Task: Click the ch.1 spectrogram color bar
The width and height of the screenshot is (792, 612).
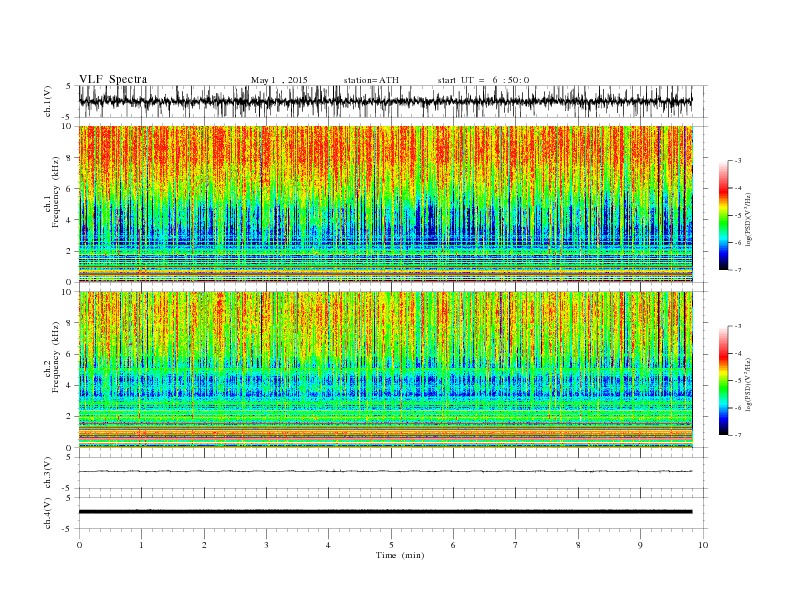Action: (x=723, y=215)
